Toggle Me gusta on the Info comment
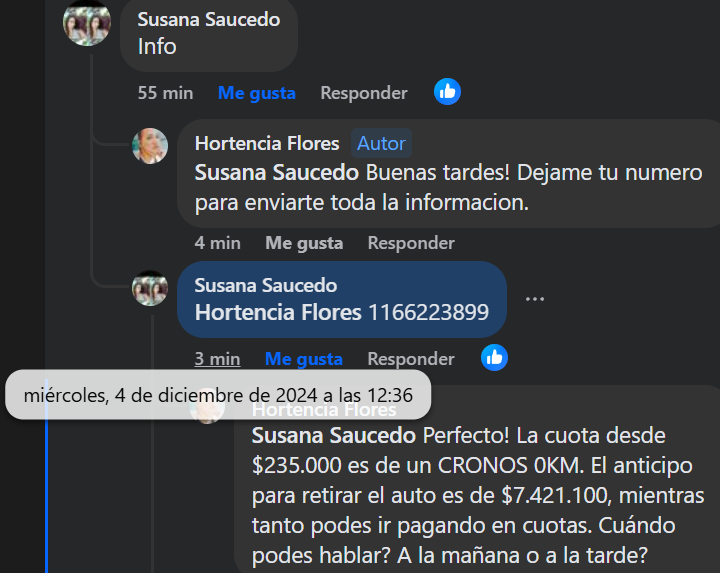720x573 pixels. click(257, 93)
